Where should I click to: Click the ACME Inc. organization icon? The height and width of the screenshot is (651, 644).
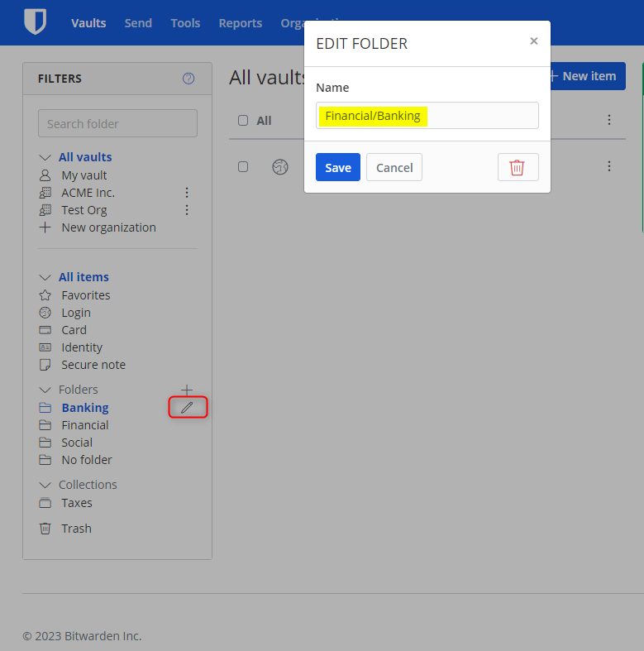point(45,193)
